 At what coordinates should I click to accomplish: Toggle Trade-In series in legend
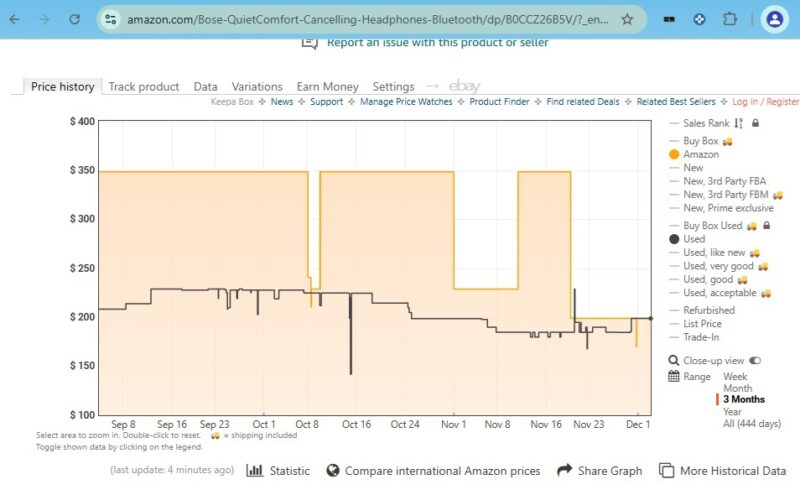point(701,337)
